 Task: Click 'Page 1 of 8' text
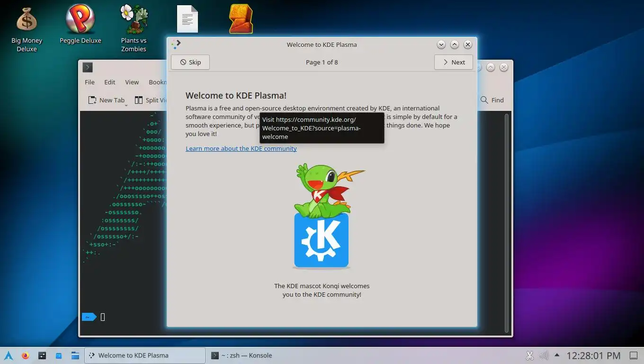[x=322, y=62]
